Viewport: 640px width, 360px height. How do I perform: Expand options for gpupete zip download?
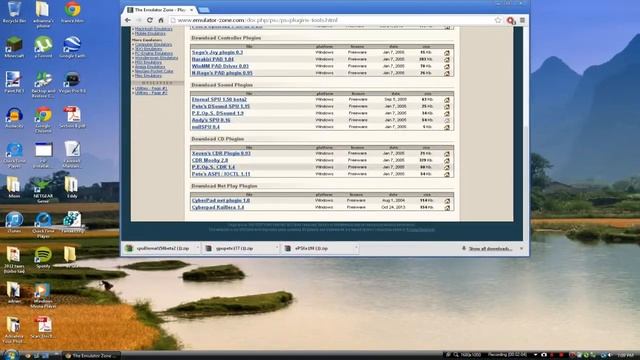(277, 248)
